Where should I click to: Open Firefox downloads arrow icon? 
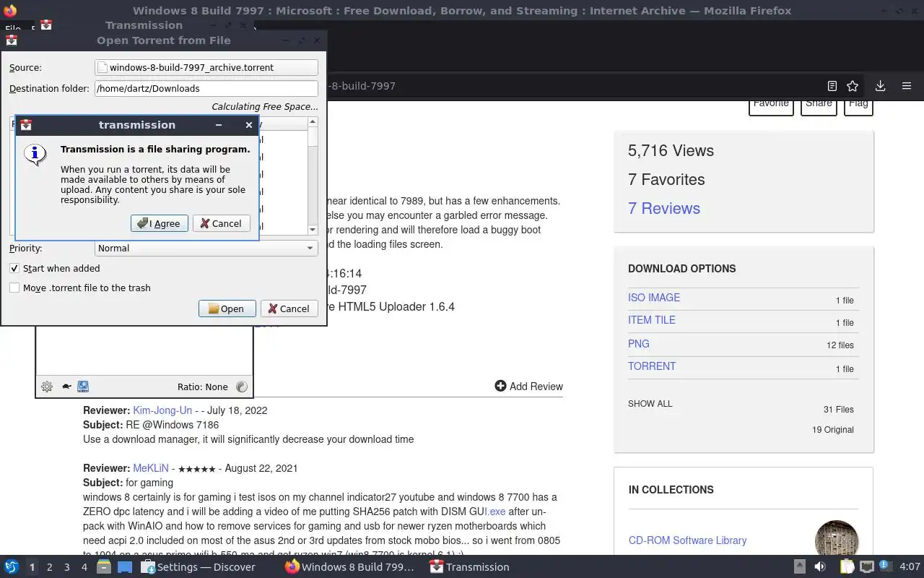[x=880, y=86]
